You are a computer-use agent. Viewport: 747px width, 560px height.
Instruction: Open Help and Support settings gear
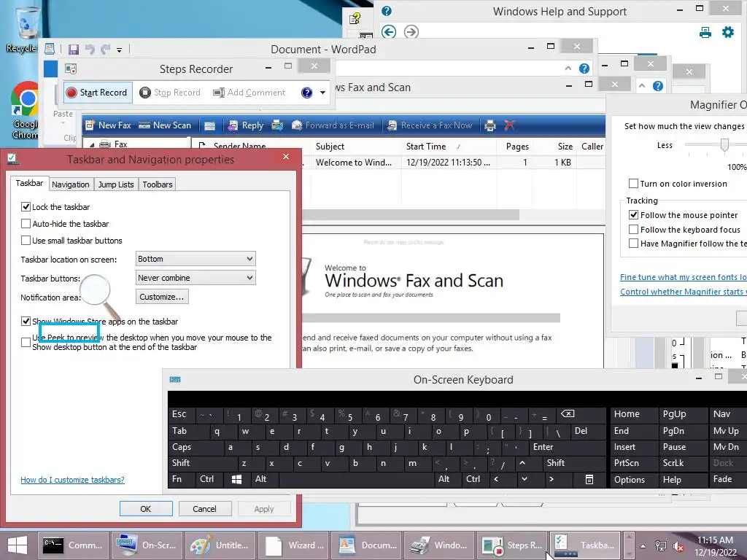(728, 32)
